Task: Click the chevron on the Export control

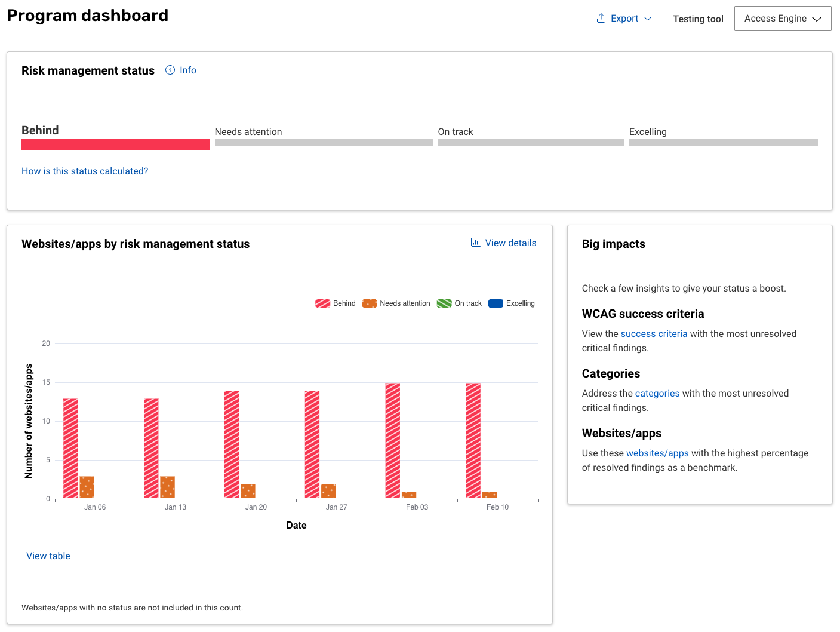Action: [x=649, y=19]
